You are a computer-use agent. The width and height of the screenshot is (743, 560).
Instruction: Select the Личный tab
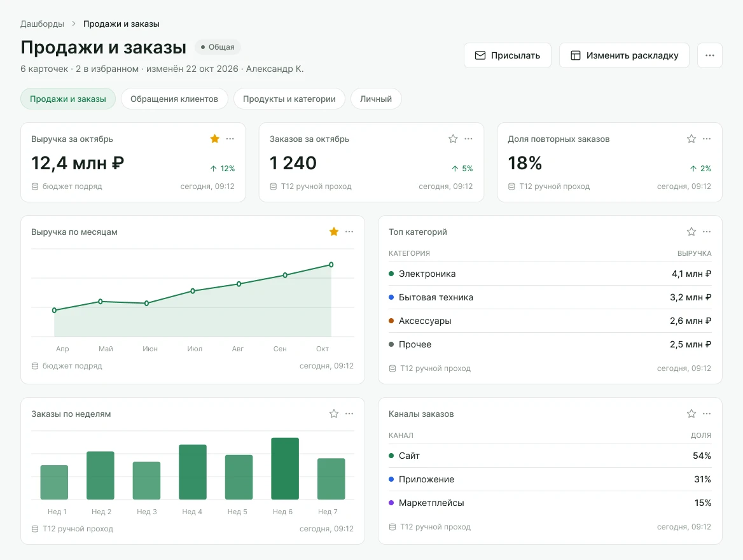click(x=376, y=99)
